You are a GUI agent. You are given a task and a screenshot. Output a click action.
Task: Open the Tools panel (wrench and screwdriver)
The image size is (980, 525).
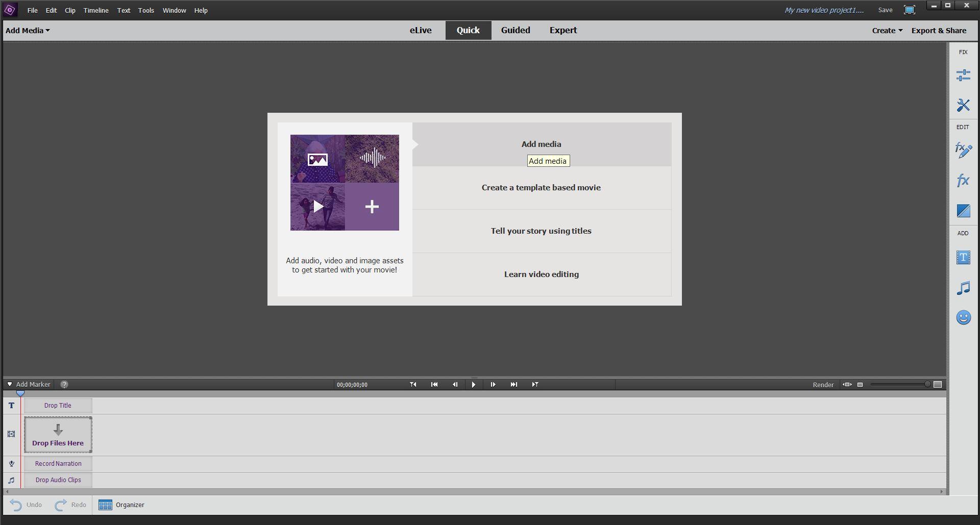click(963, 105)
